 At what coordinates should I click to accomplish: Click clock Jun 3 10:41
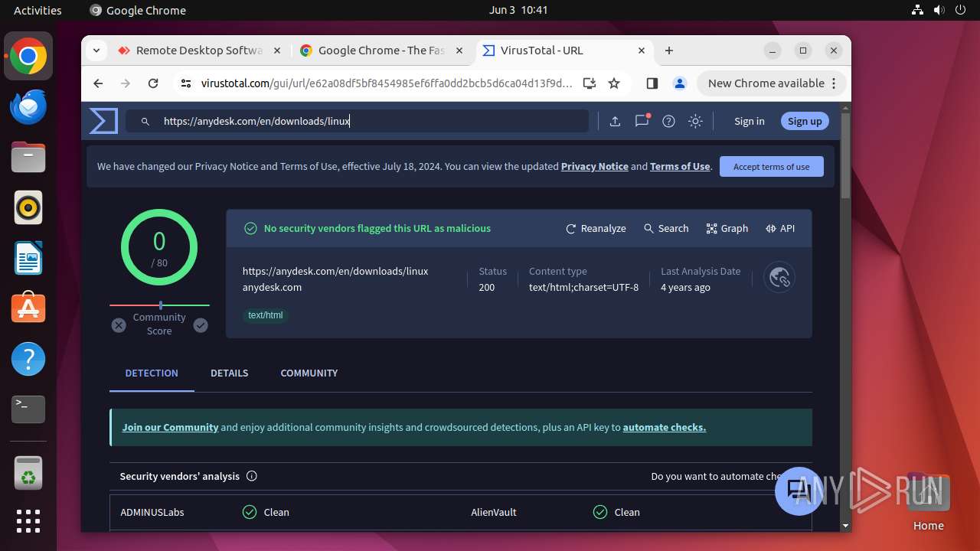[518, 10]
